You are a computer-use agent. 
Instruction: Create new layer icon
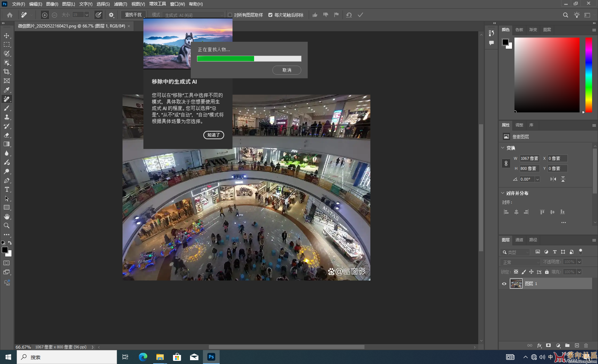point(577,345)
